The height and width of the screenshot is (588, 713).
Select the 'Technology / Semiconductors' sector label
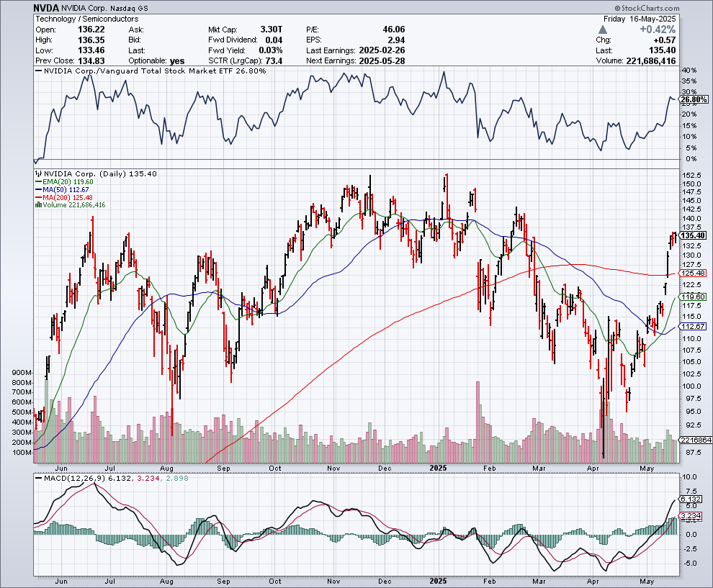point(87,19)
